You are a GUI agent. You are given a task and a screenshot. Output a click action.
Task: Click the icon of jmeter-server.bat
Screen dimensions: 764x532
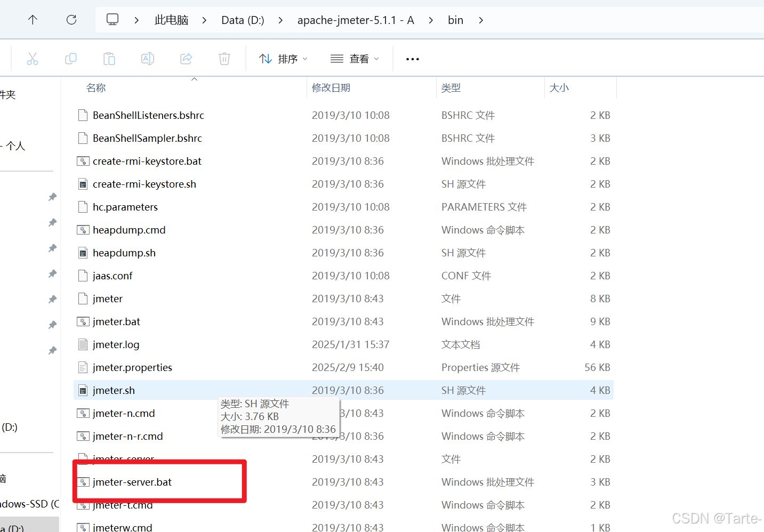click(x=83, y=482)
